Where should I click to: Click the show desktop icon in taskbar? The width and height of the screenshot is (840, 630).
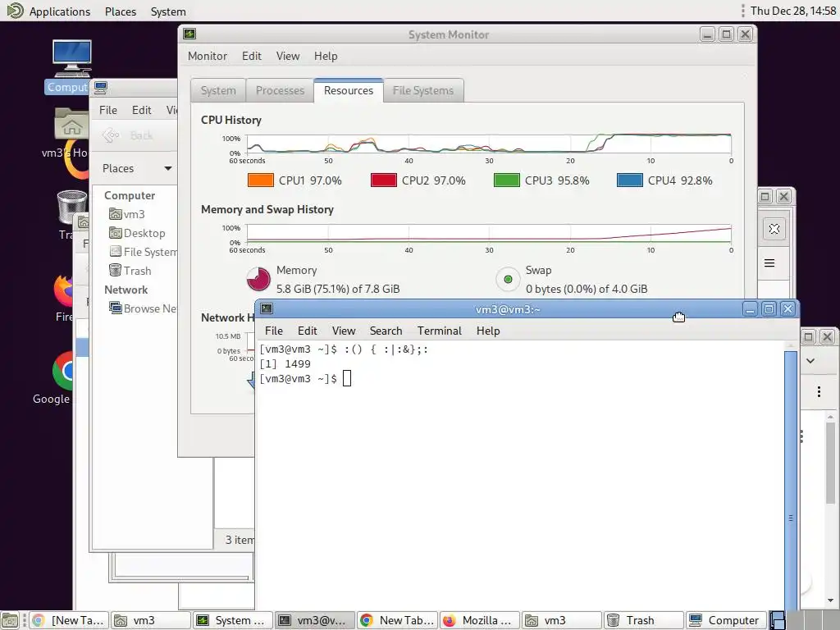[x=10, y=620]
